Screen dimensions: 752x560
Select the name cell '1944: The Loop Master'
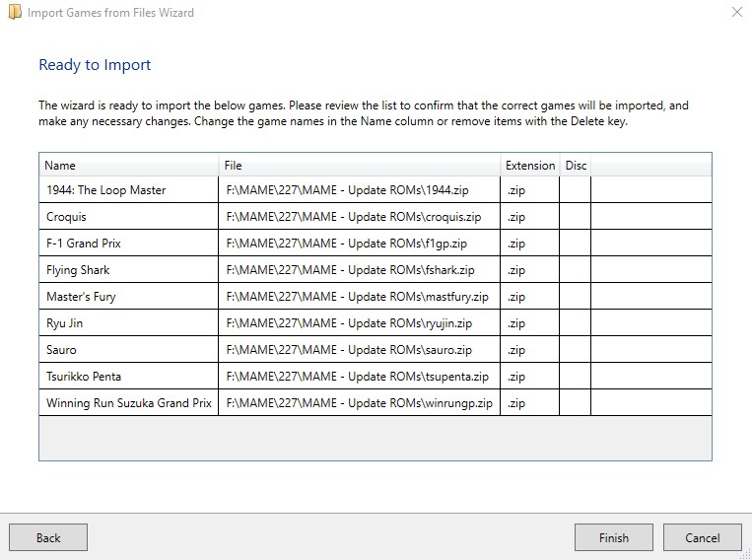point(128,189)
